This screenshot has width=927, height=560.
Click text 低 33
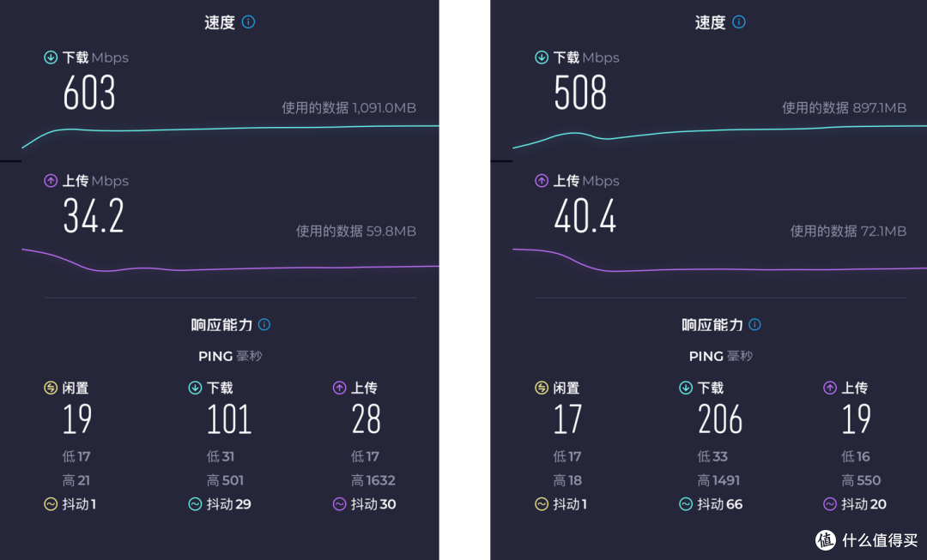coord(712,456)
